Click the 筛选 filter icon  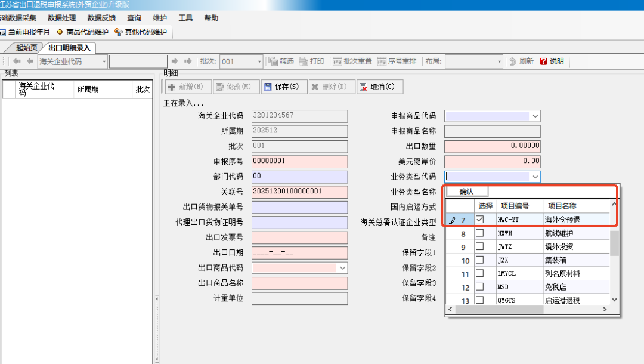click(x=274, y=61)
